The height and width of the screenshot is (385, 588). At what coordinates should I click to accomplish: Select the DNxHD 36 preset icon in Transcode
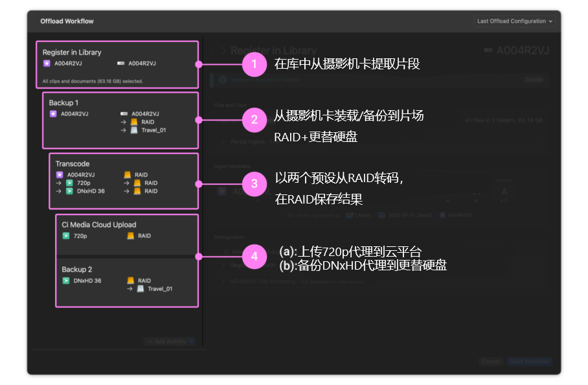pyautogui.click(x=69, y=191)
